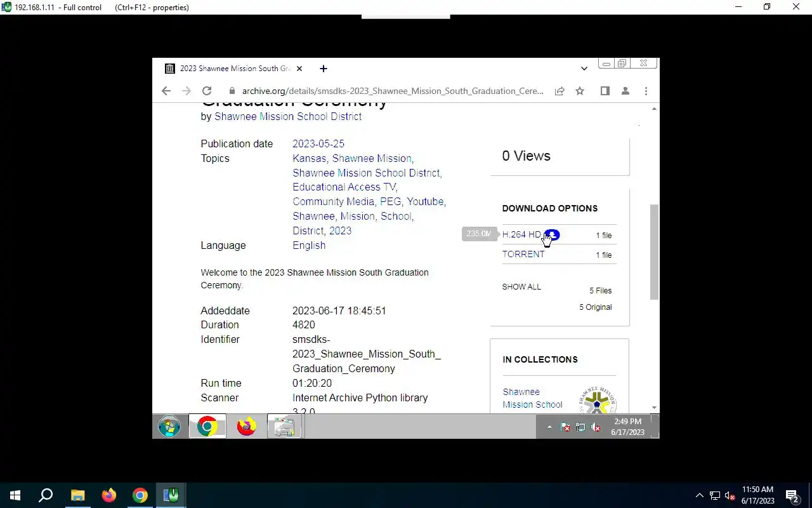The height and width of the screenshot is (508, 812).
Task: Click remote tray network icon
Action: pos(580,427)
